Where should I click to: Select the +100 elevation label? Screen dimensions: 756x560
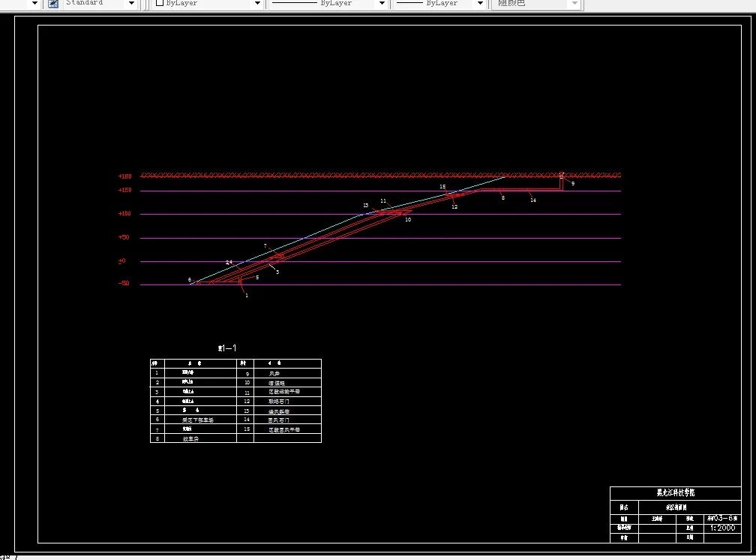[x=124, y=213]
